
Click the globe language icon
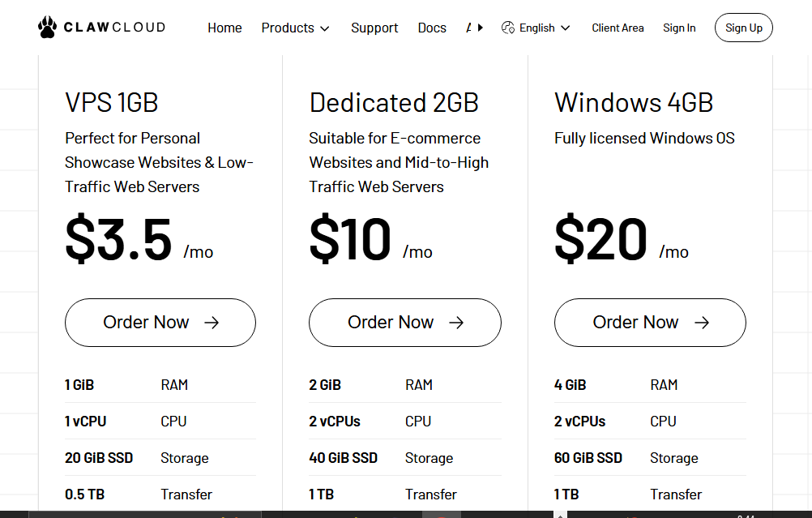click(507, 28)
